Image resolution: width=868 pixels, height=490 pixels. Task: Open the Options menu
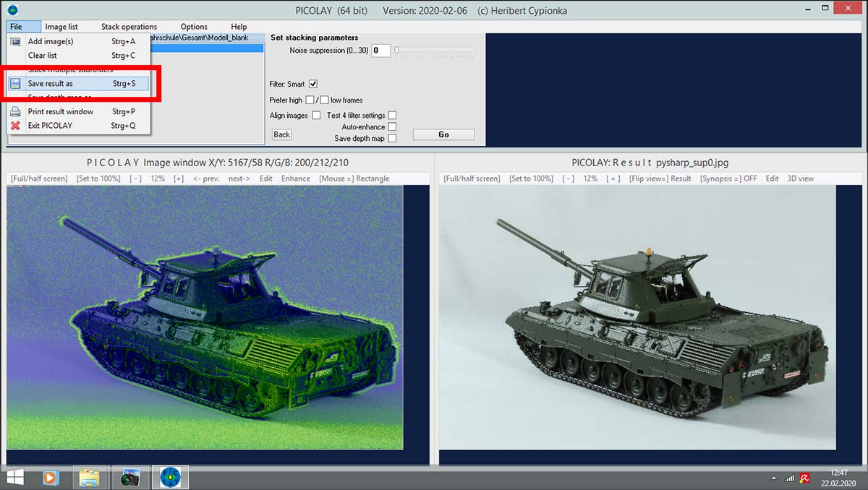point(194,27)
